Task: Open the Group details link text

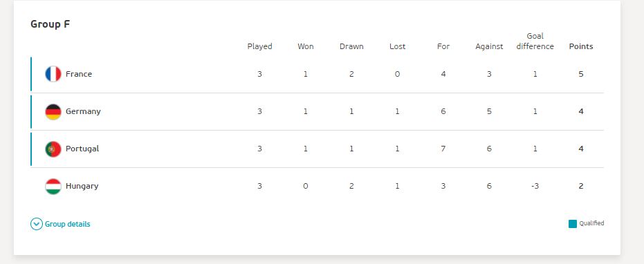Action: 67,224
